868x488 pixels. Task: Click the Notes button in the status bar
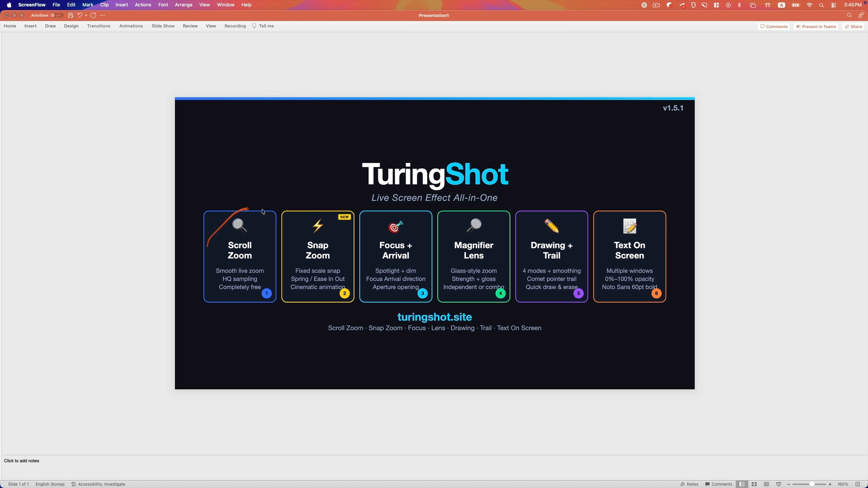point(689,484)
